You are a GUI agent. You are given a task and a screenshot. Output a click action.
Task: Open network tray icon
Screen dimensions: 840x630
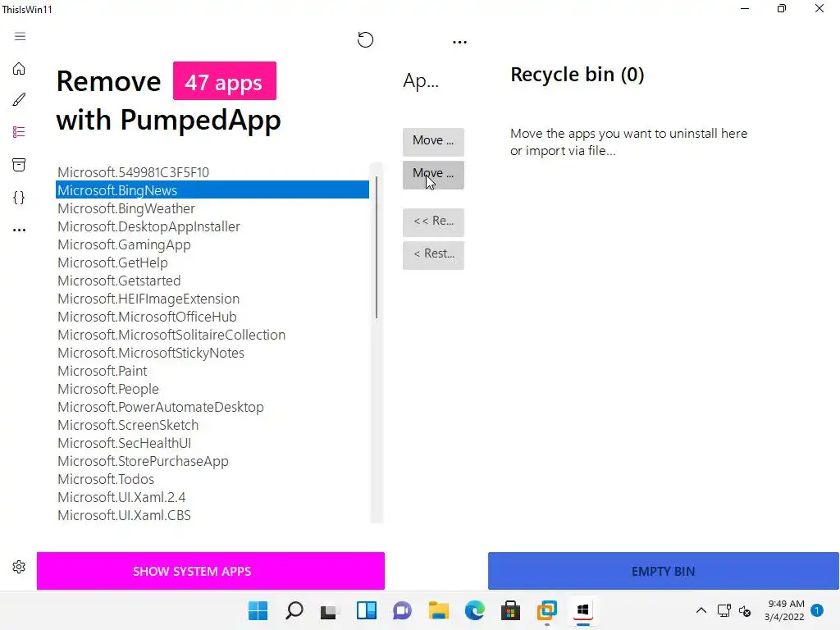click(x=724, y=610)
